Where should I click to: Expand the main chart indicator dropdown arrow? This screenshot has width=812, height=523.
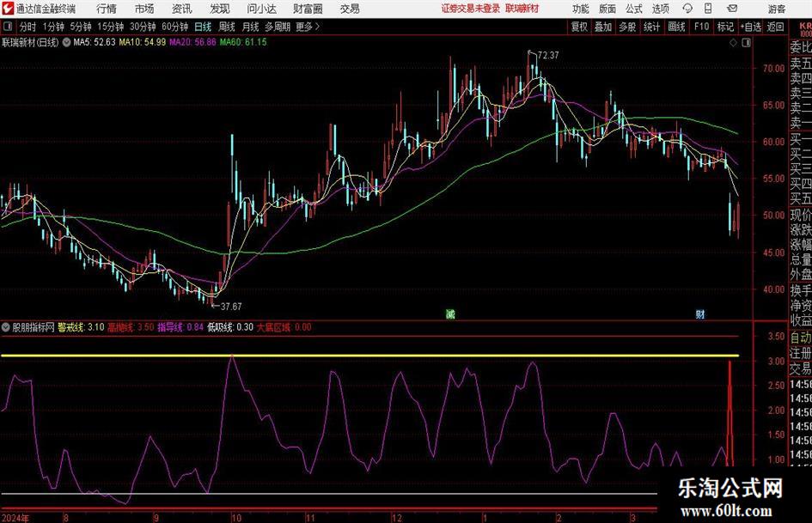click(66, 42)
